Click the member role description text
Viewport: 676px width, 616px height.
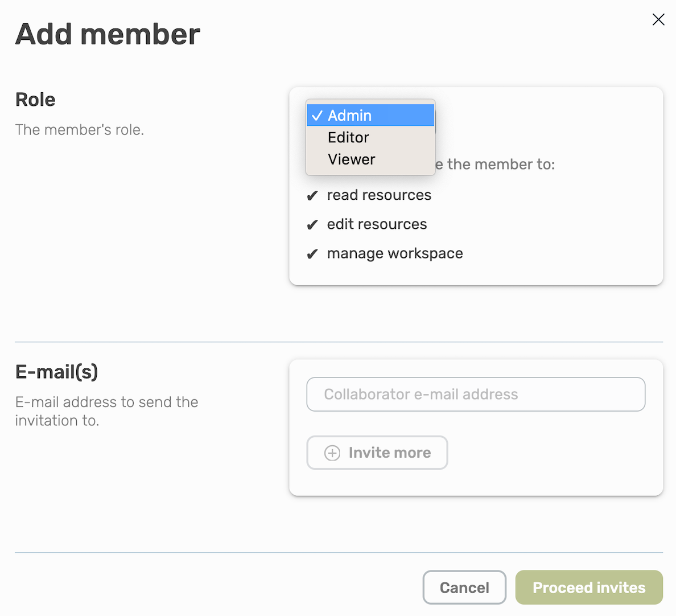79,129
